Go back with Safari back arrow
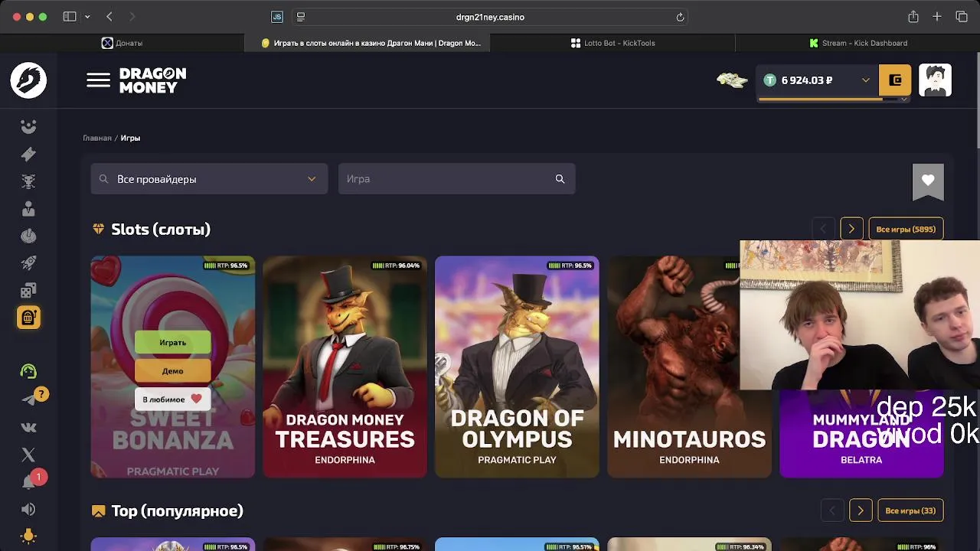 pyautogui.click(x=109, y=17)
